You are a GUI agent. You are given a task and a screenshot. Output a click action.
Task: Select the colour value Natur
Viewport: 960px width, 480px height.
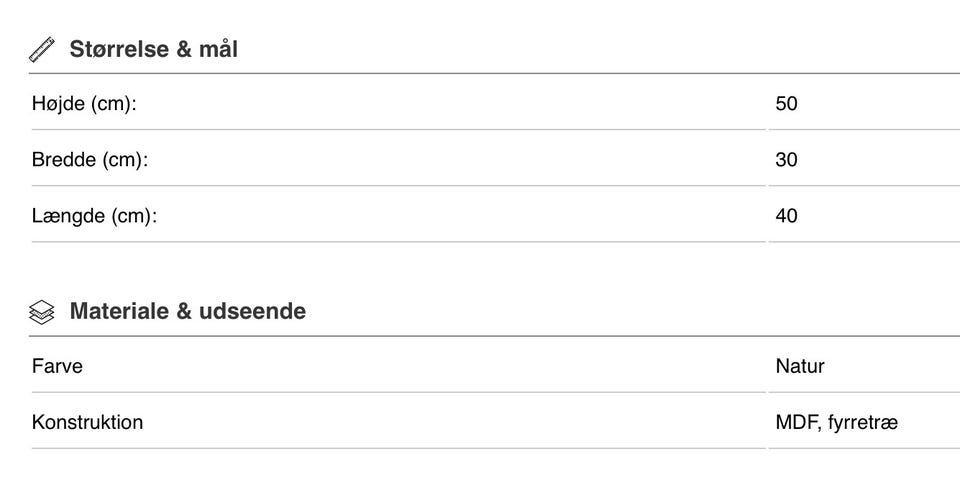(x=800, y=366)
